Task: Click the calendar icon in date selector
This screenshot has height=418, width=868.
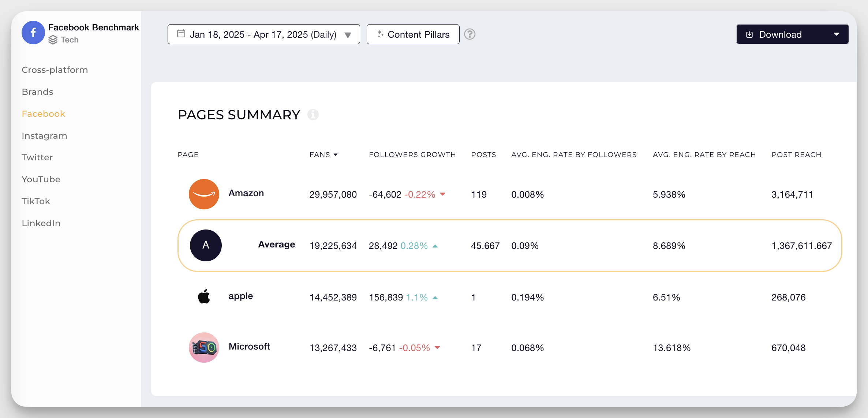Action: [x=181, y=34]
